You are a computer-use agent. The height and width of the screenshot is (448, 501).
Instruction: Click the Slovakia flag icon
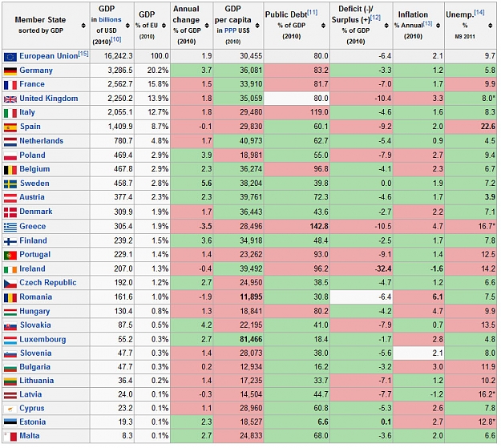point(10,326)
